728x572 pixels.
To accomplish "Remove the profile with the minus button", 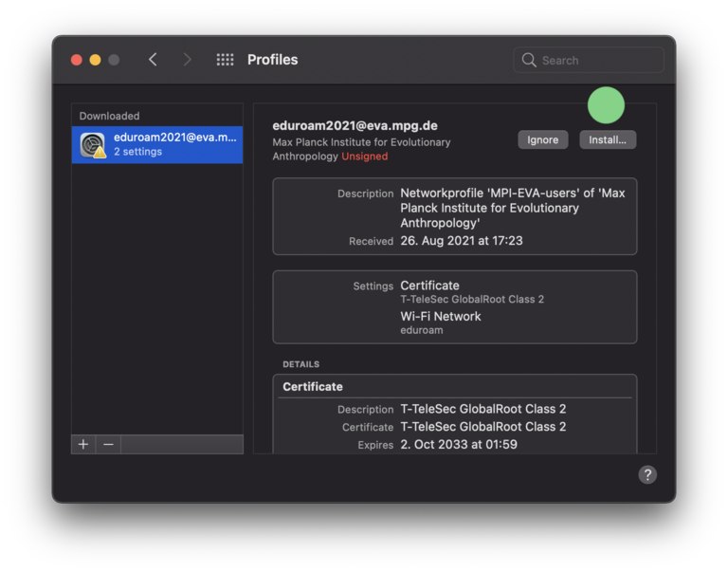I will [x=108, y=444].
